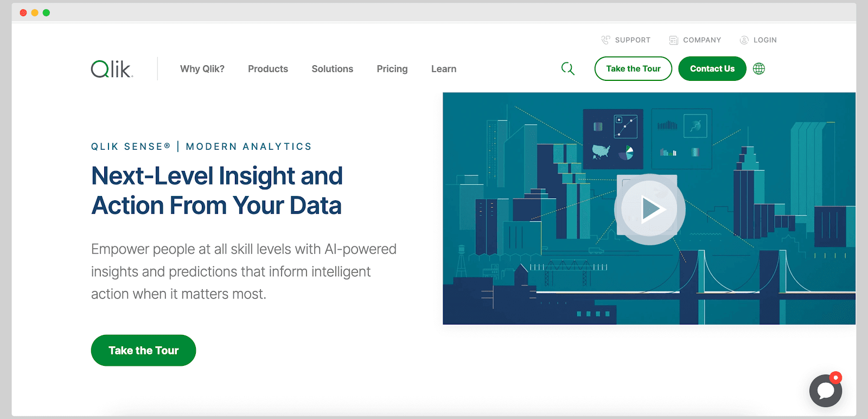Click the Company building icon
Viewport: 868px width, 419px height.
point(673,40)
